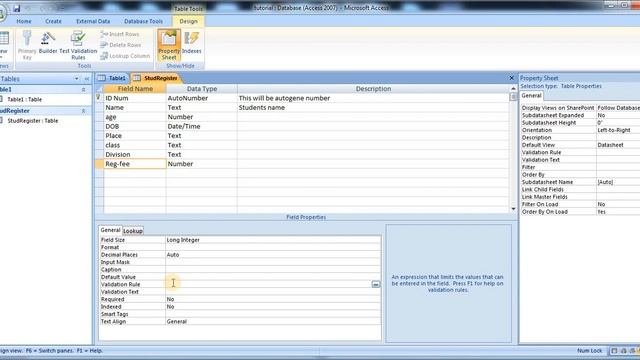Collapse the StudRegister group in navigation pane
This screenshot has width=640, height=360.
point(83,111)
